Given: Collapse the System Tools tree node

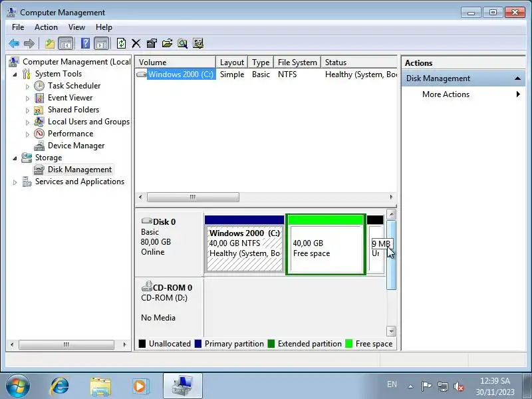Looking at the screenshot, I should pyautogui.click(x=15, y=74).
